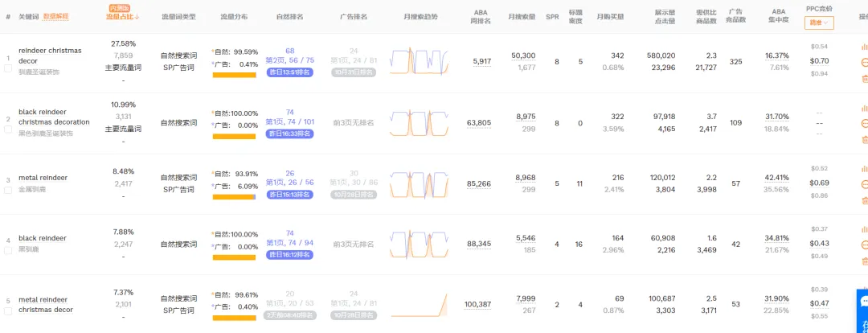The width and height of the screenshot is (868, 333).
Task: Click the 昨日13:51排名 badge
Action: click(x=289, y=72)
